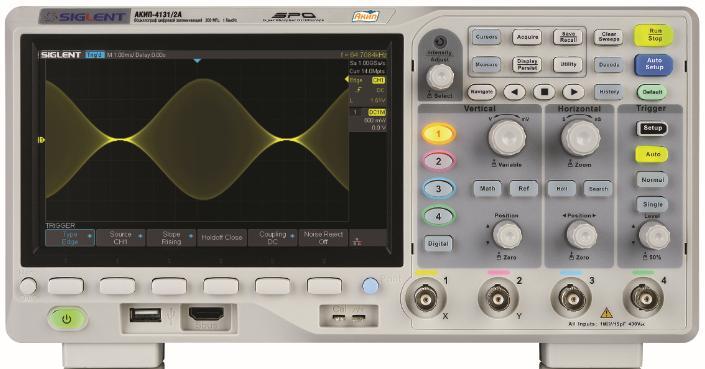Click the Intensity Adjust knob
705x369 pixels.
coord(440,77)
